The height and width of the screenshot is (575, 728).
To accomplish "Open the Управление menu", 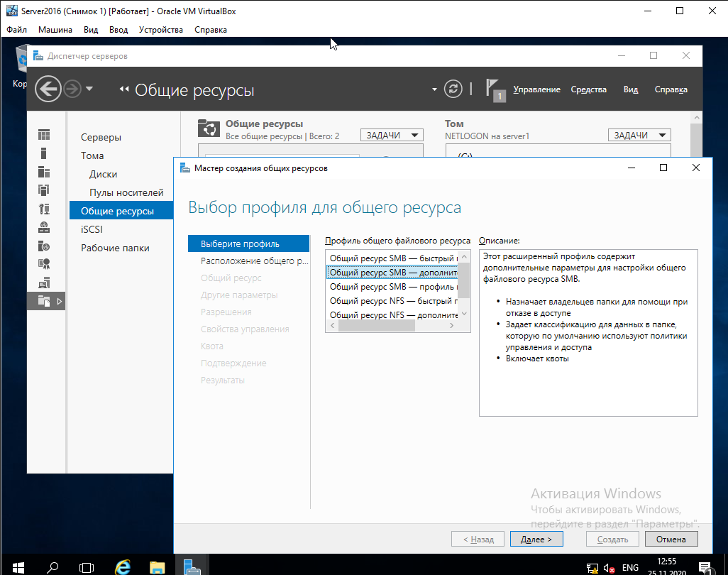I will click(536, 89).
